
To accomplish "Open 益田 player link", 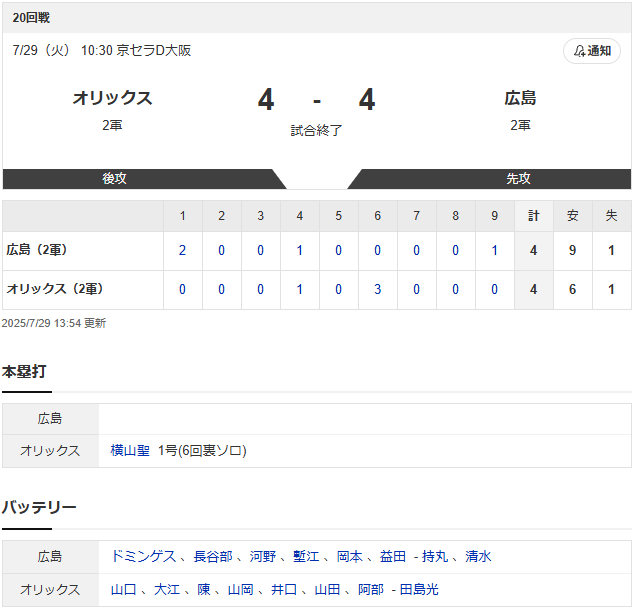I will (393, 556).
